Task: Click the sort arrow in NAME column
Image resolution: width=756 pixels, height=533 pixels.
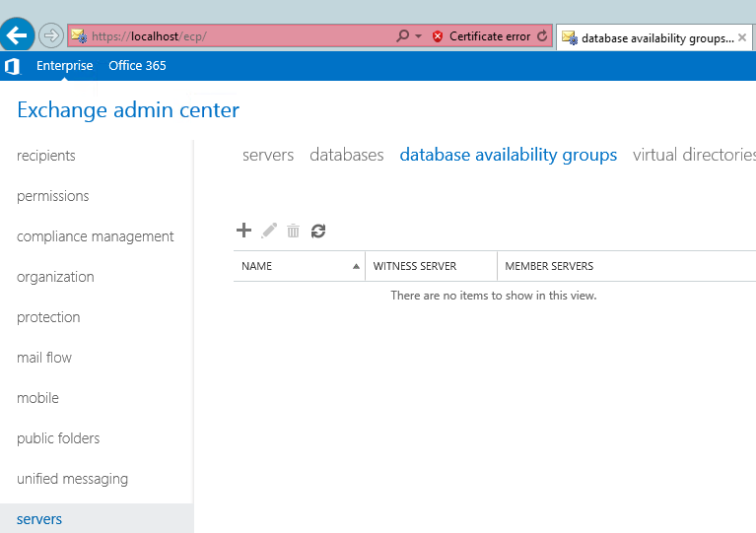Action: click(356, 266)
